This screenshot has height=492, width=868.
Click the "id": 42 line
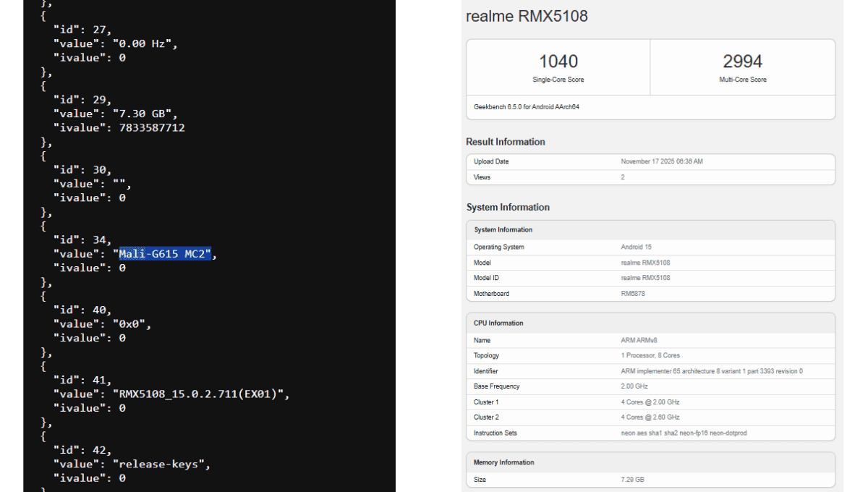(82, 451)
